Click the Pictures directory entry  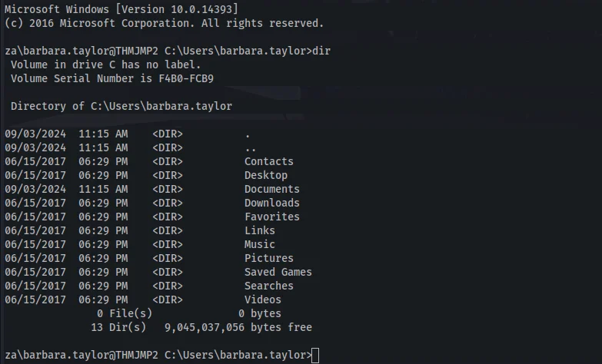tap(269, 258)
